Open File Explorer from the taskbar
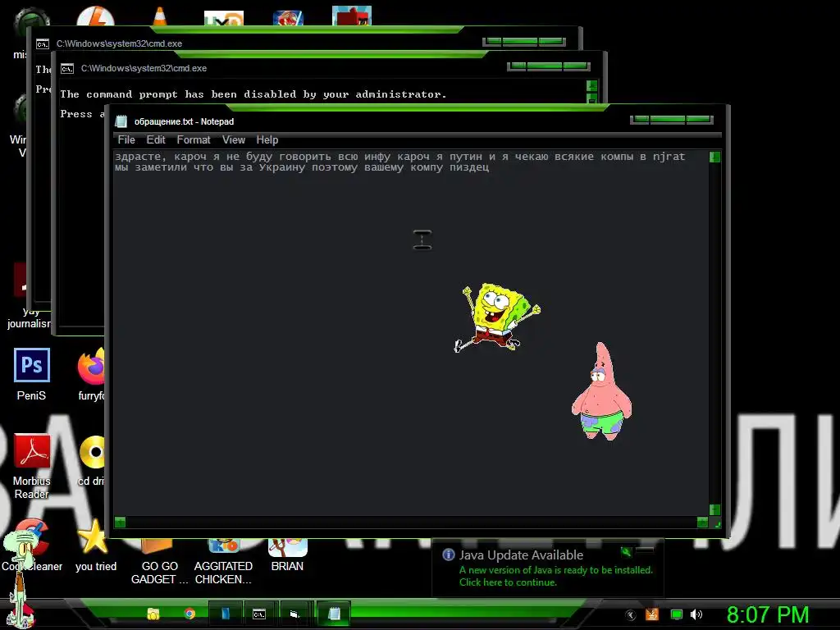 point(153,614)
